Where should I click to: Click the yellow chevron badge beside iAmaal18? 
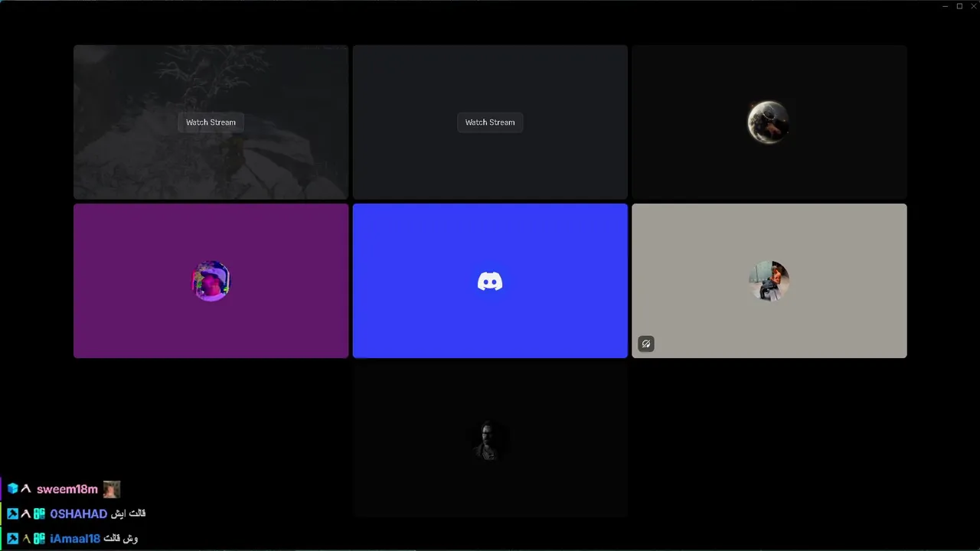point(26,538)
